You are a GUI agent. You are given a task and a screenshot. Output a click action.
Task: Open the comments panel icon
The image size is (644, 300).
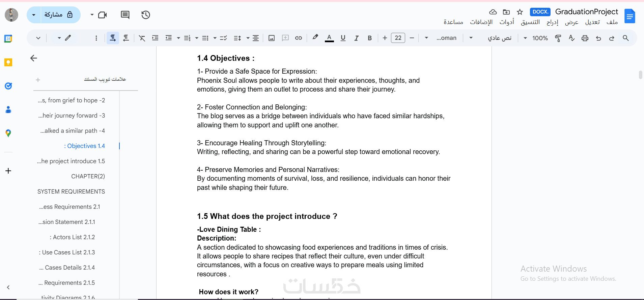(x=125, y=15)
